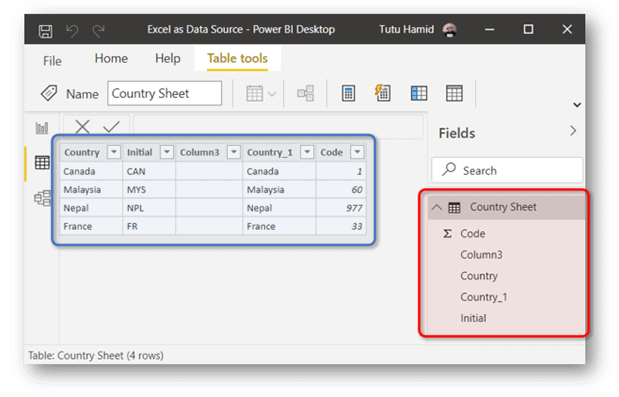Click the Country column header

(82, 152)
